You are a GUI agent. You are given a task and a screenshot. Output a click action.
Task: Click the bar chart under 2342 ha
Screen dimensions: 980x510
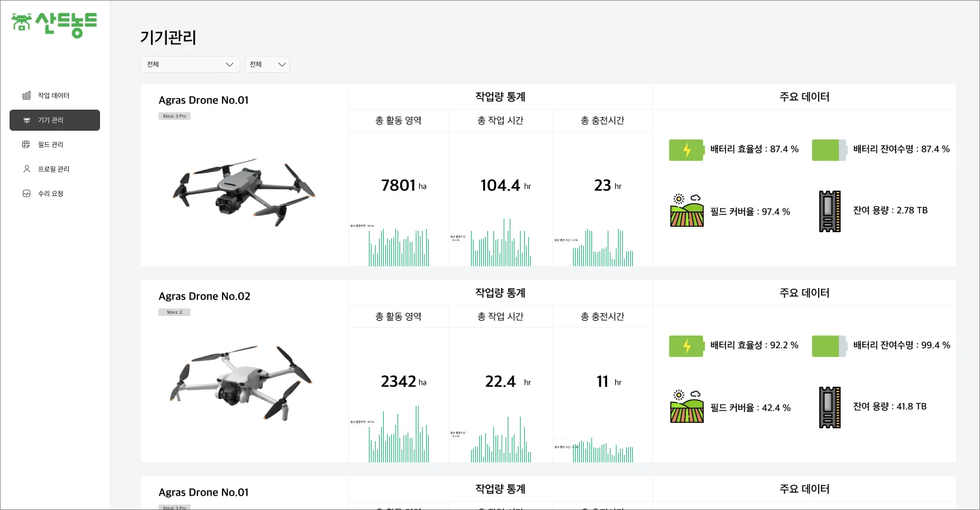coord(399,434)
